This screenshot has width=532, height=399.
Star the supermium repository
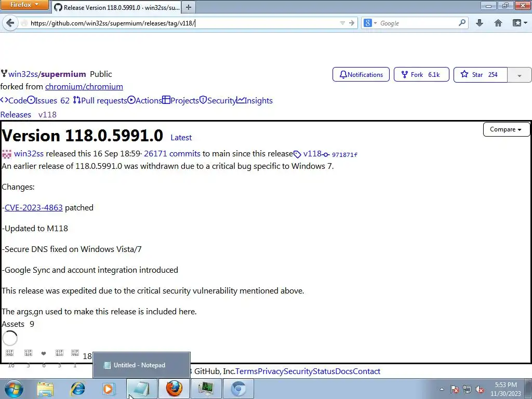pos(481,74)
